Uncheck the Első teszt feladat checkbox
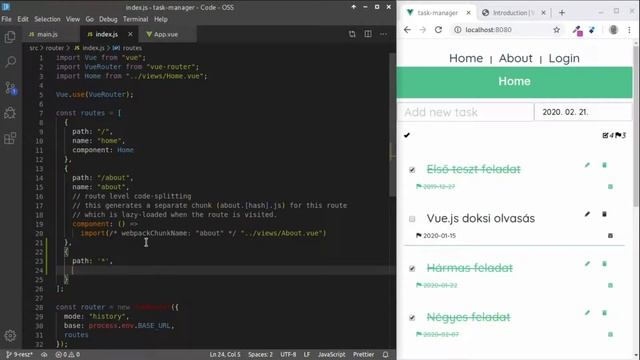 (x=412, y=170)
